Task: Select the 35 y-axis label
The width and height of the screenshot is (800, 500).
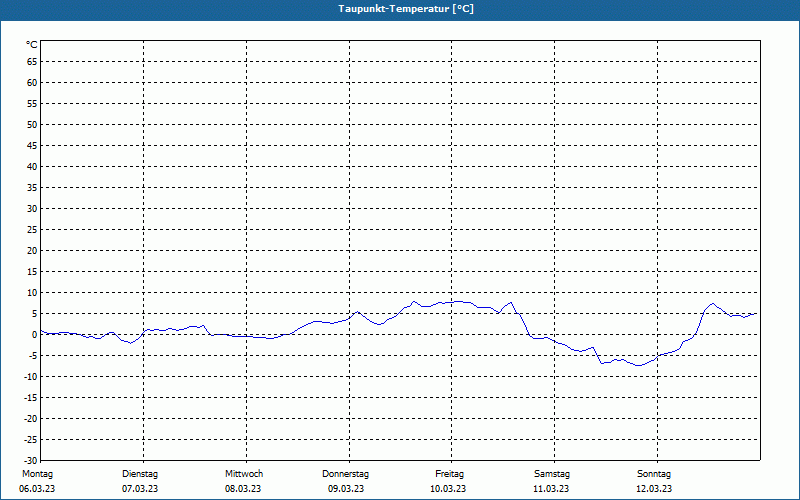Action: tap(32, 187)
